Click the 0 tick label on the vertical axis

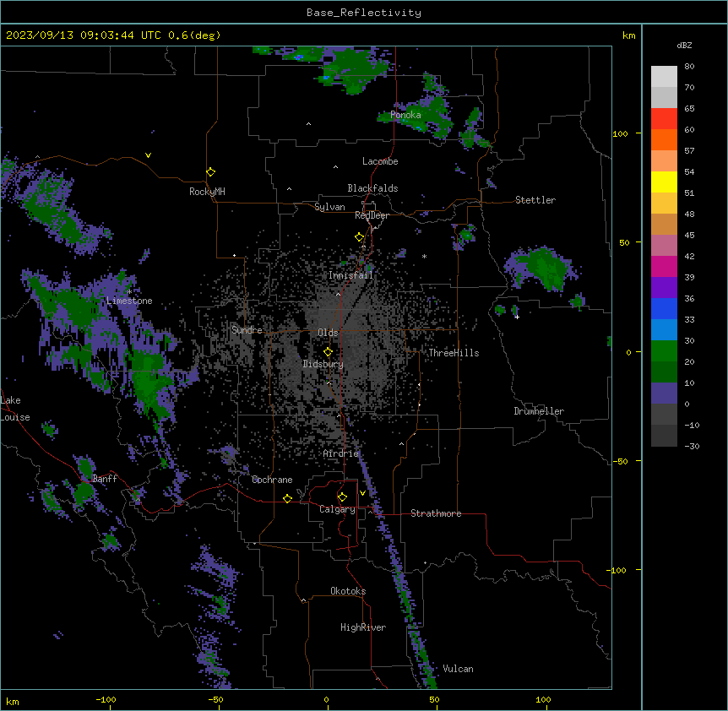pos(628,352)
